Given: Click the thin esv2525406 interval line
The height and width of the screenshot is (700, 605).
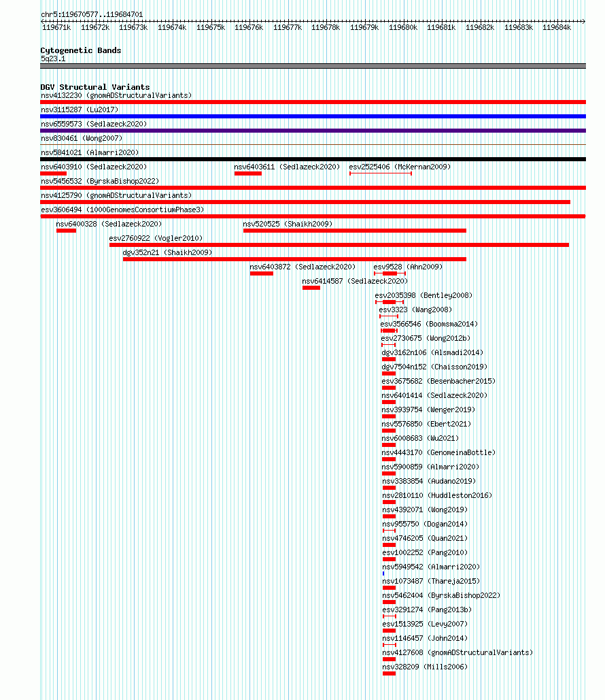Looking at the screenshot, I should (x=381, y=173).
